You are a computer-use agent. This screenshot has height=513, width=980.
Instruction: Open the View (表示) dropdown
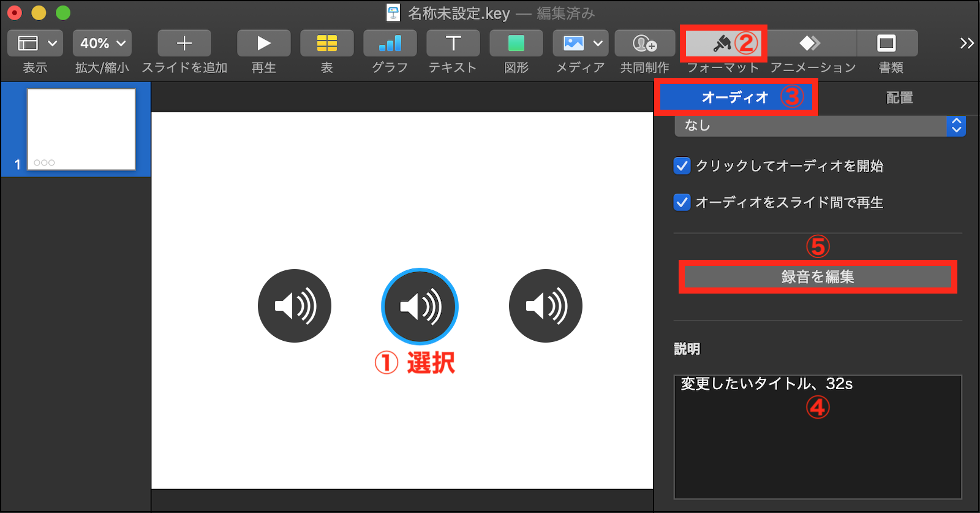click(x=35, y=44)
